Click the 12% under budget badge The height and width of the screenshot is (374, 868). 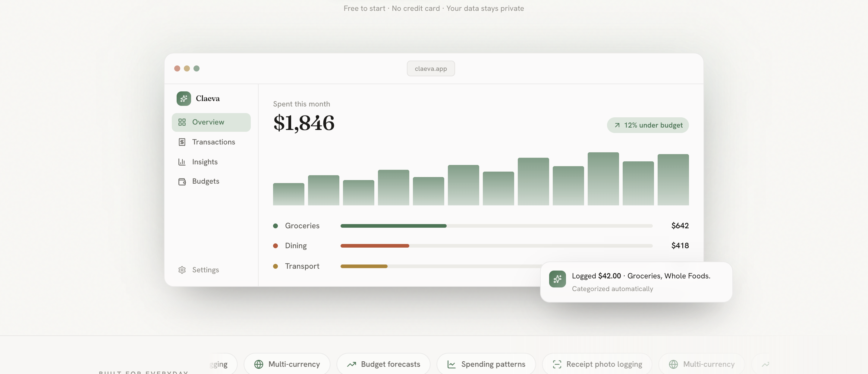[648, 125]
